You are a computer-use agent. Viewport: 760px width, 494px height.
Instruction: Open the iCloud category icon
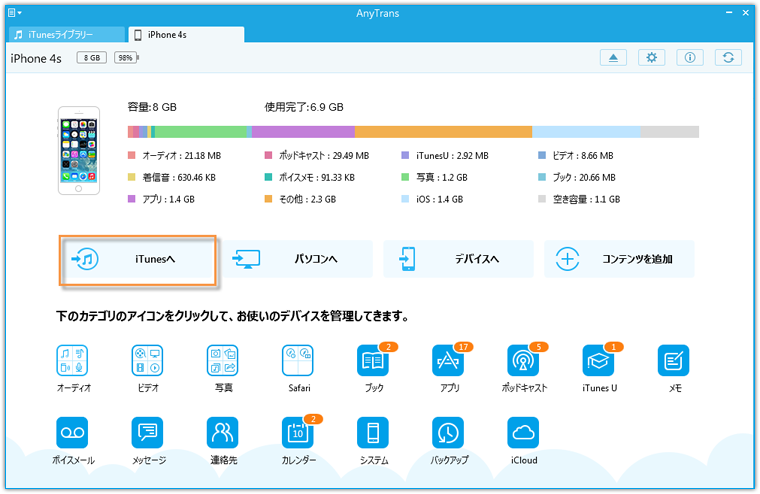523,432
